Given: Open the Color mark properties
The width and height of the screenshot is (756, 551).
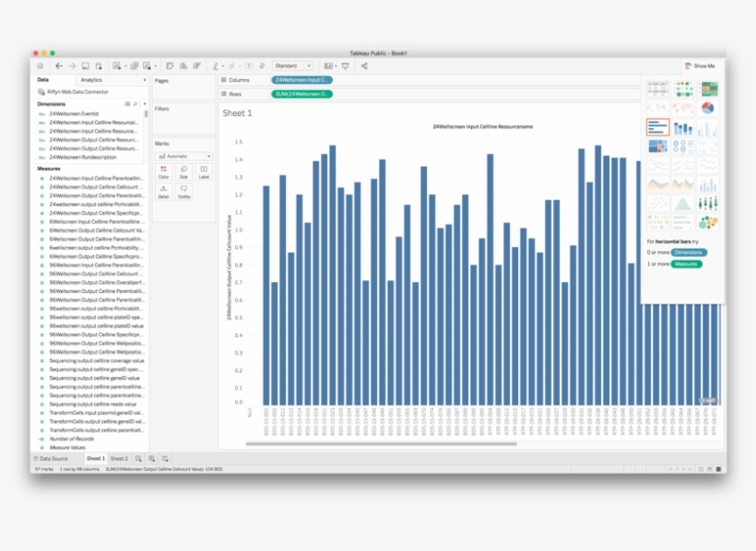Looking at the screenshot, I should tap(164, 172).
